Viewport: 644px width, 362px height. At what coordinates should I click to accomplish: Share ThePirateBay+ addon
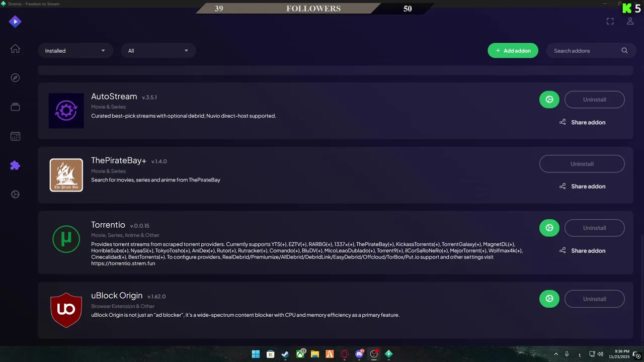(582, 187)
